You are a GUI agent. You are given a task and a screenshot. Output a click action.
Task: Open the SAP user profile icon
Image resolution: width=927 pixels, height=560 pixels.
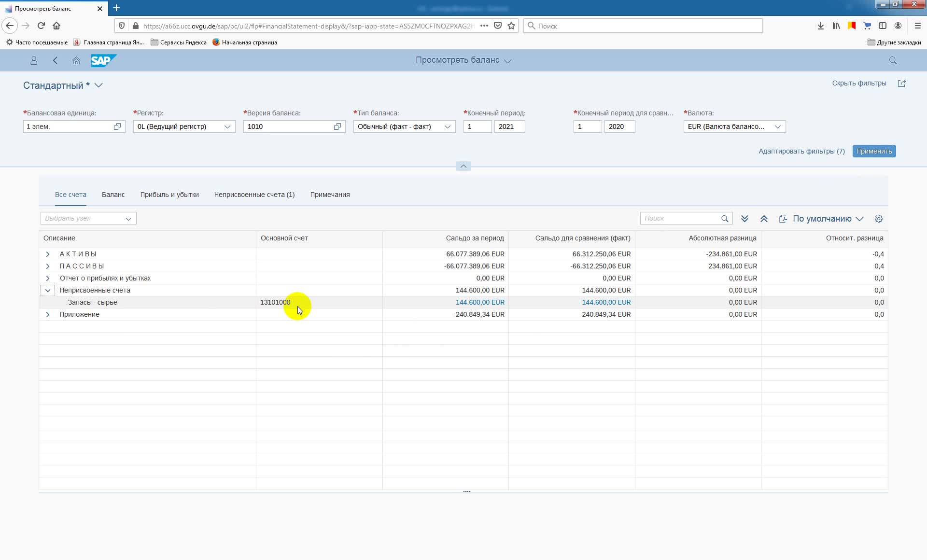[34, 60]
